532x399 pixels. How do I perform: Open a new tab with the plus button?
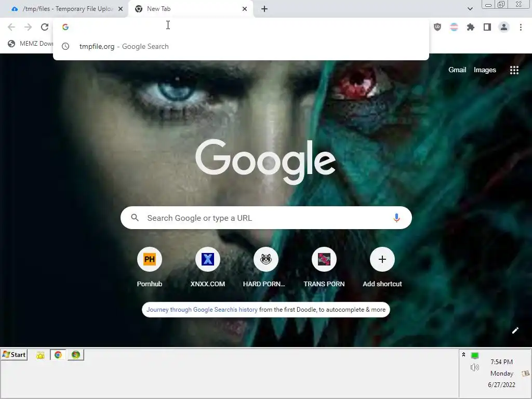(x=264, y=9)
